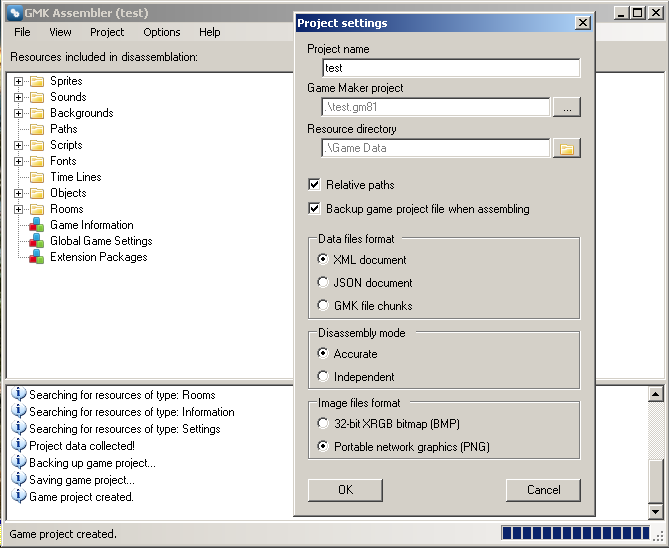Choose the Independent disassembly mode
Viewport: 669px width, 548px height.
click(323, 376)
